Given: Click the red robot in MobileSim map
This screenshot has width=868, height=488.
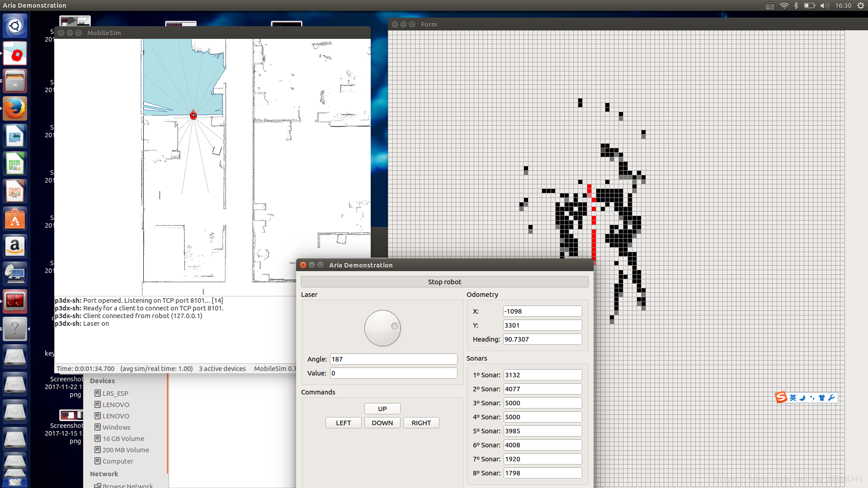Looking at the screenshot, I should 193,115.
